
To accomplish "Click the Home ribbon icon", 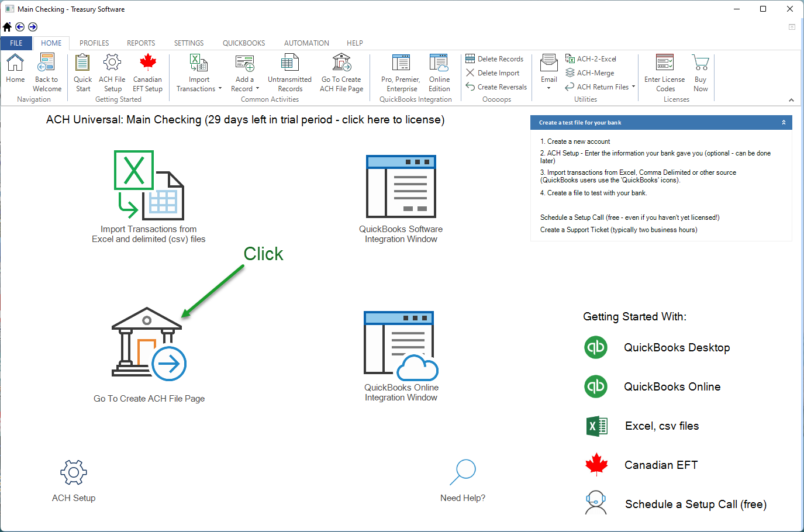I will tap(15, 62).
